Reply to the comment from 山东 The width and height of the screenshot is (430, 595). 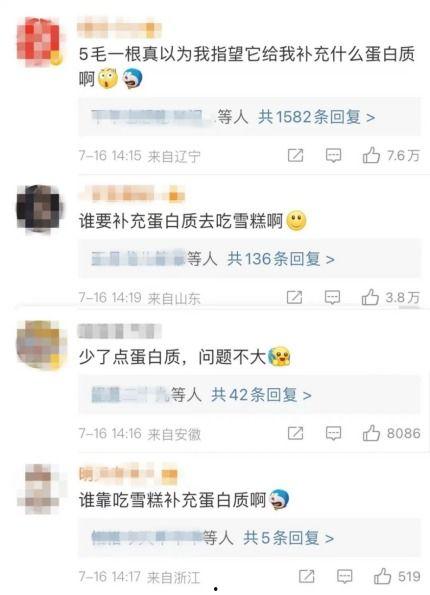tap(332, 298)
